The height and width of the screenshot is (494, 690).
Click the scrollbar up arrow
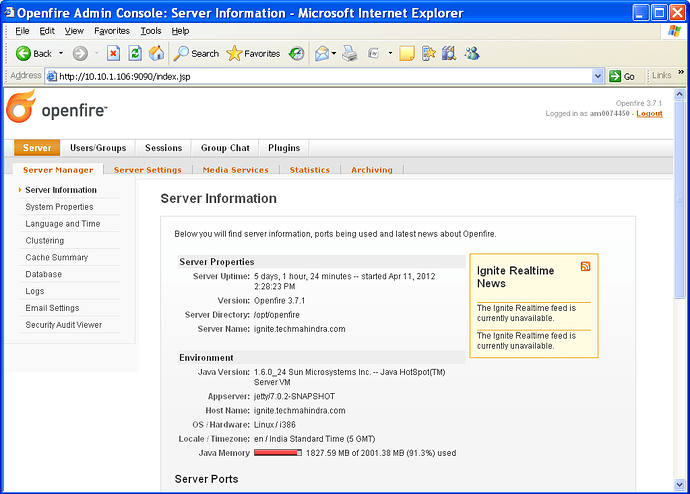(x=679, y=94)
